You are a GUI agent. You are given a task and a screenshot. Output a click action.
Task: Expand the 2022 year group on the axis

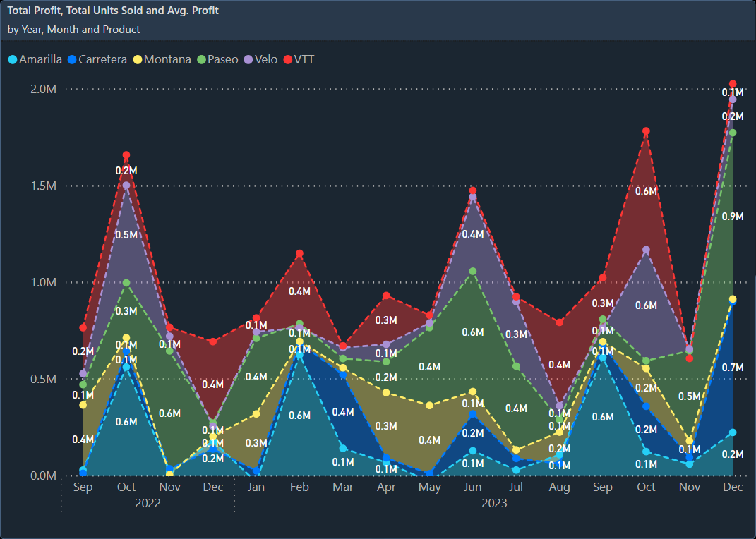(x=148, y=503)
